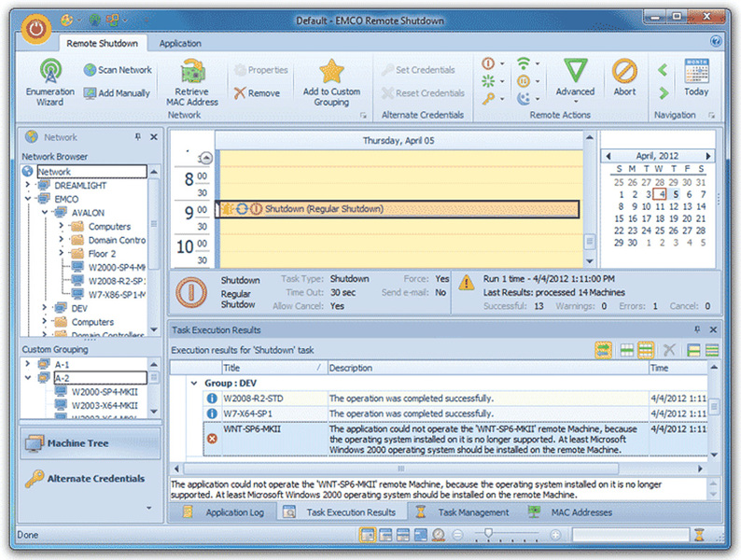Select the WNT-SP6-MKII error result row
Screen dimensions: 741x560
click(x=455, y=439)
